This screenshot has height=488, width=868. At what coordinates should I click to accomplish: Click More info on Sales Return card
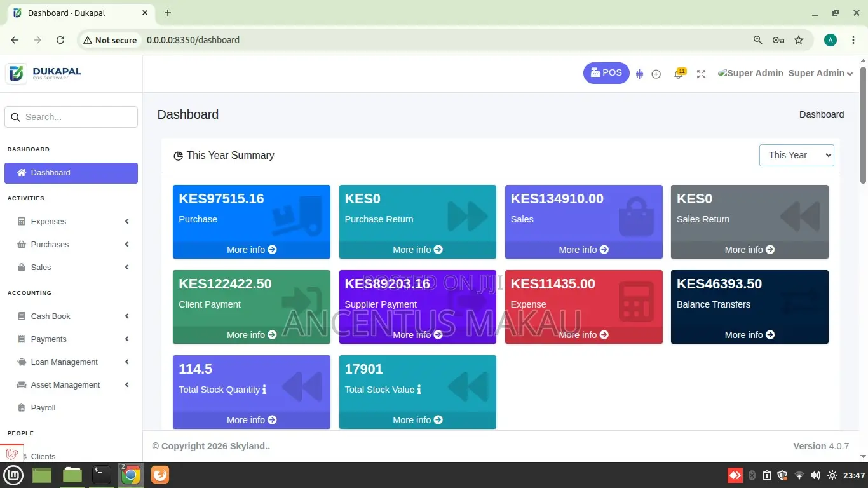pyautogui.click(x=750, y=250)
